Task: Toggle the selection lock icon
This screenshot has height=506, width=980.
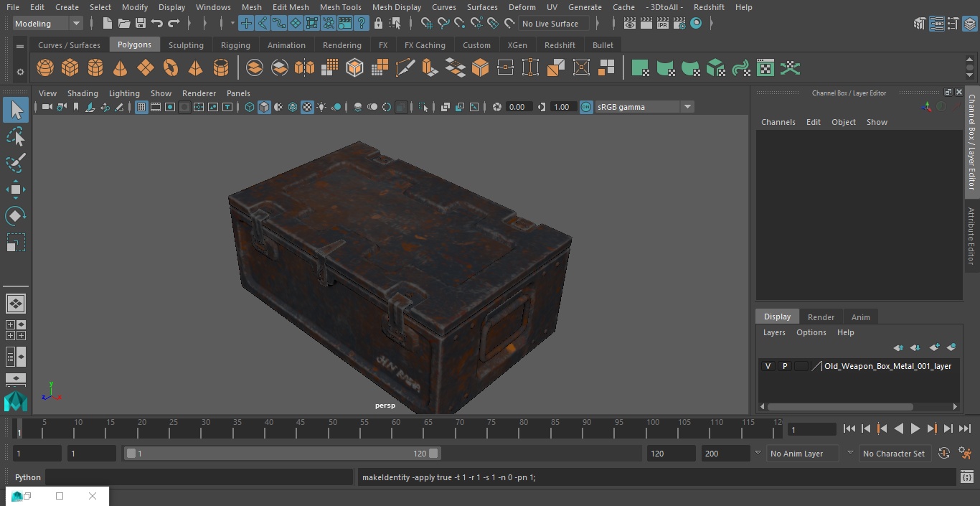Action: pyautogui.click(x=378, y=24)
